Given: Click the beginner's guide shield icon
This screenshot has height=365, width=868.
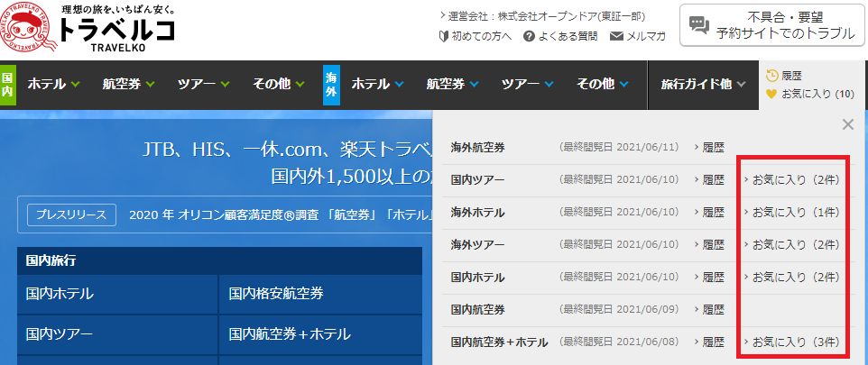Looking at the screenshot, I should click(443, 36).
